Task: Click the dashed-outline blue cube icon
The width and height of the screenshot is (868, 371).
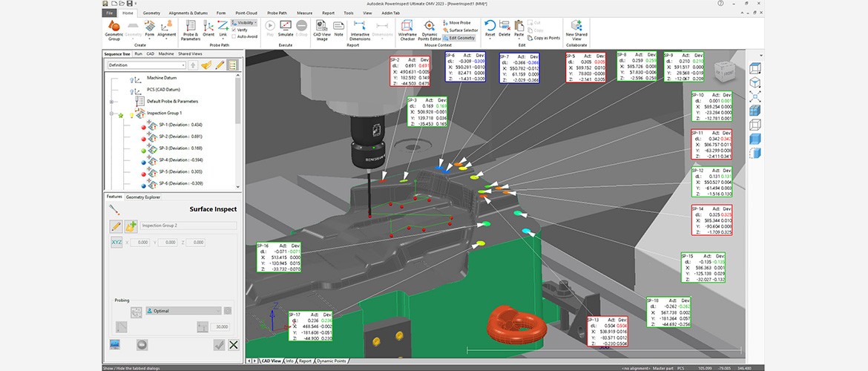Action: [754, 154]
